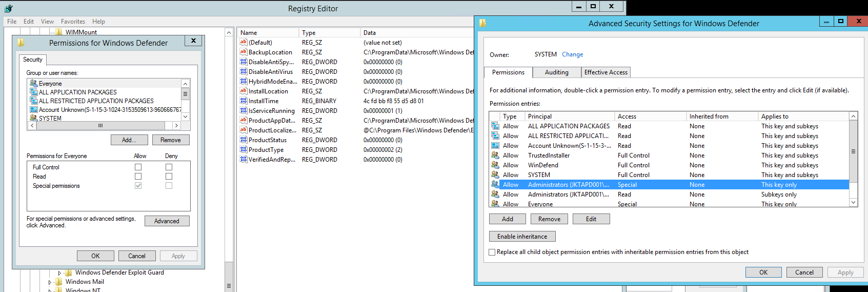868x292 pixels.
Task: Expand the Windows Mail registry key
Action: pyautogui.click(x=50, y=282)
